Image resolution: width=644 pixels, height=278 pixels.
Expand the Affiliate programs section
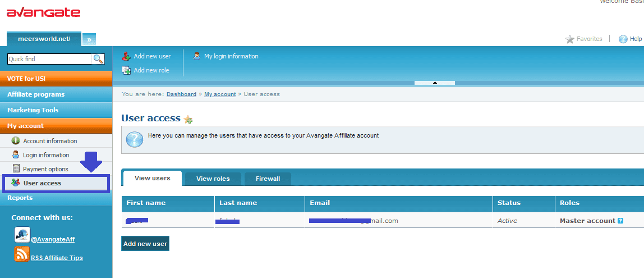pos(56,94)
